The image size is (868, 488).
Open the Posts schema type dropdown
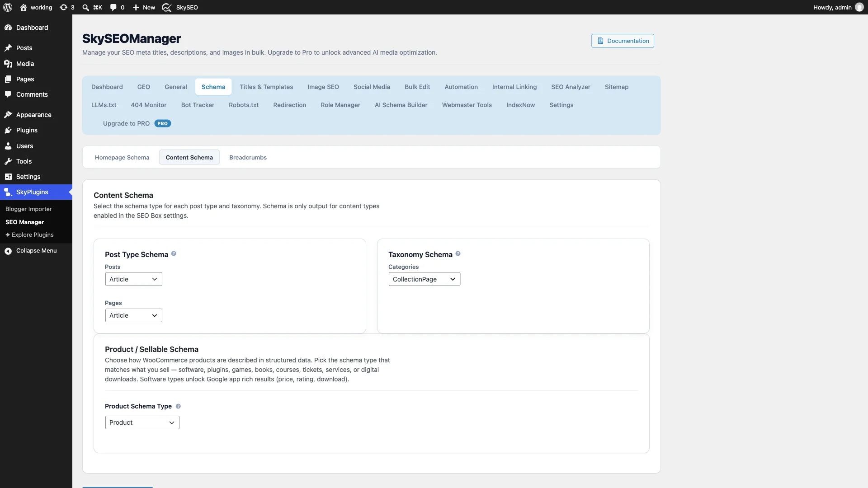134,279
